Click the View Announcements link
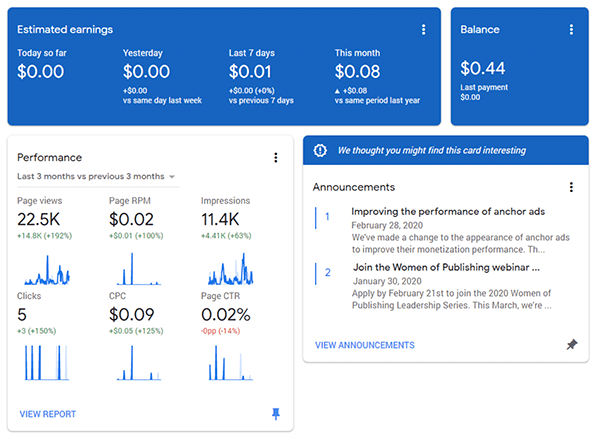 point(364,345)
